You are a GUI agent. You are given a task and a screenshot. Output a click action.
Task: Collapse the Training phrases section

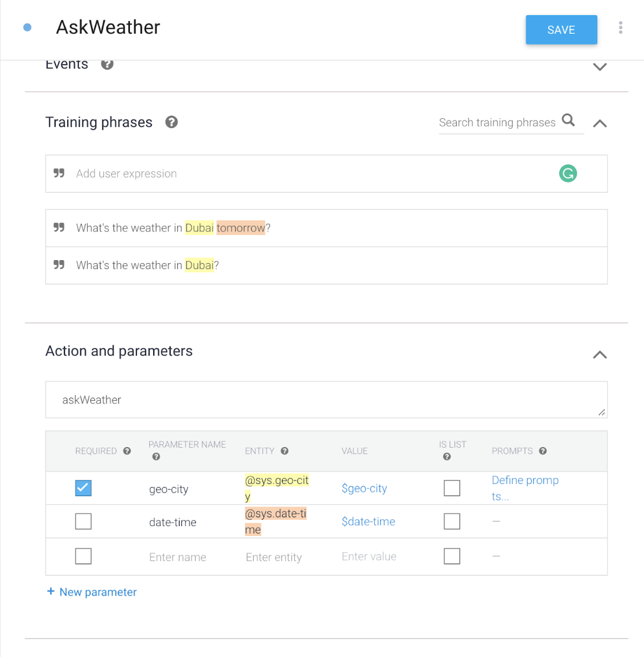[600, 123]
